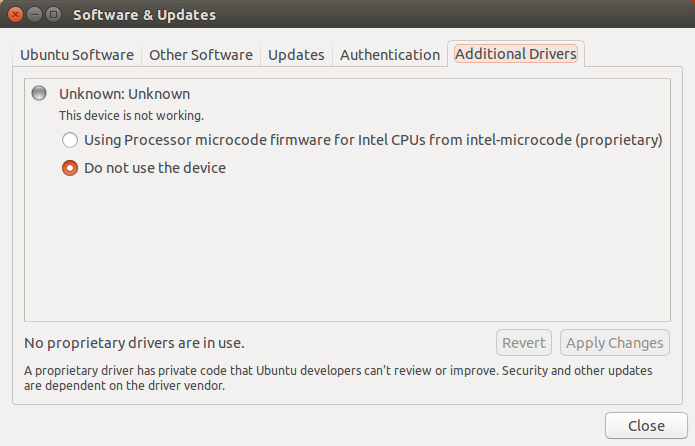Go to the Updates tab
Viewport: 695px width, 446px height.
coord(296,55)
